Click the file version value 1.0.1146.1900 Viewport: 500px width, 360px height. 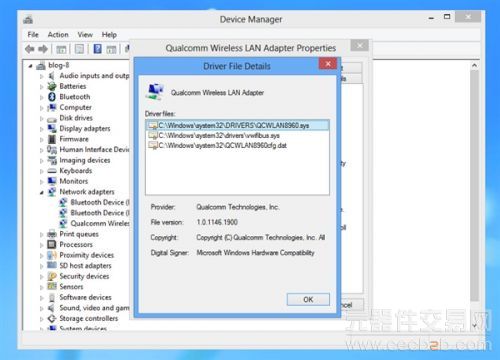tap(217, 222)
